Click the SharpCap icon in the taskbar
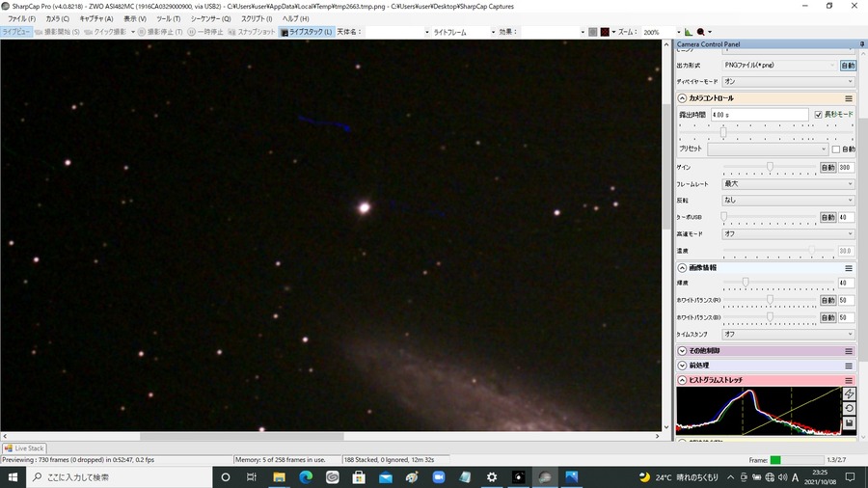Image resolution: width=868 pixels, height=488 pixels. (x=545, y=477)
